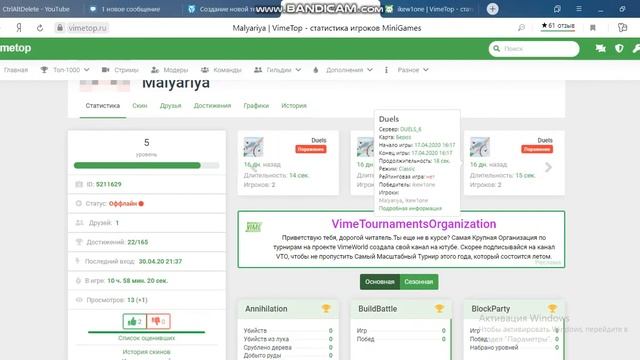
Task: Click the last login 30.04.20 21:37
Action: click(160, 261)
